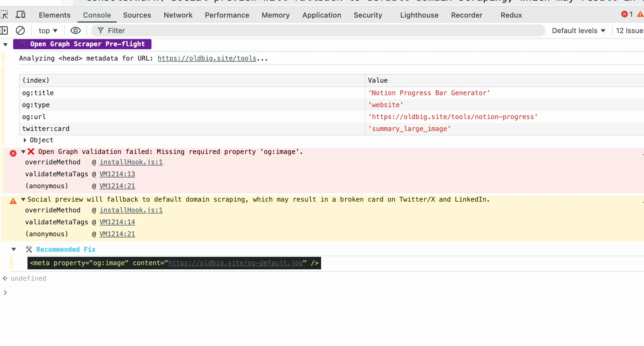Click the twitter:card index cell
The height and width of the screenshot is (346, 644).
pos(192,129)
